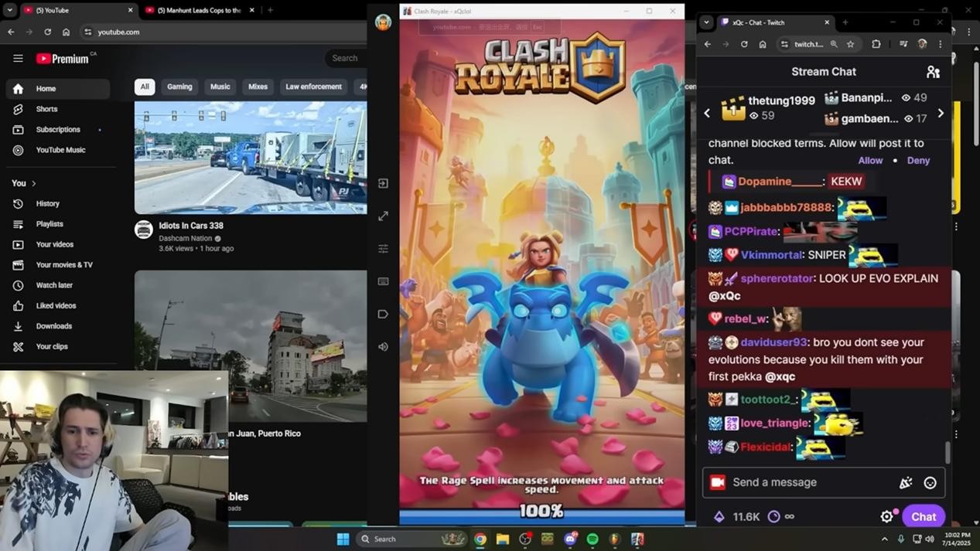Click the emulator fullscreen expand icon
The image size is (980, 551).
point(383,216)
